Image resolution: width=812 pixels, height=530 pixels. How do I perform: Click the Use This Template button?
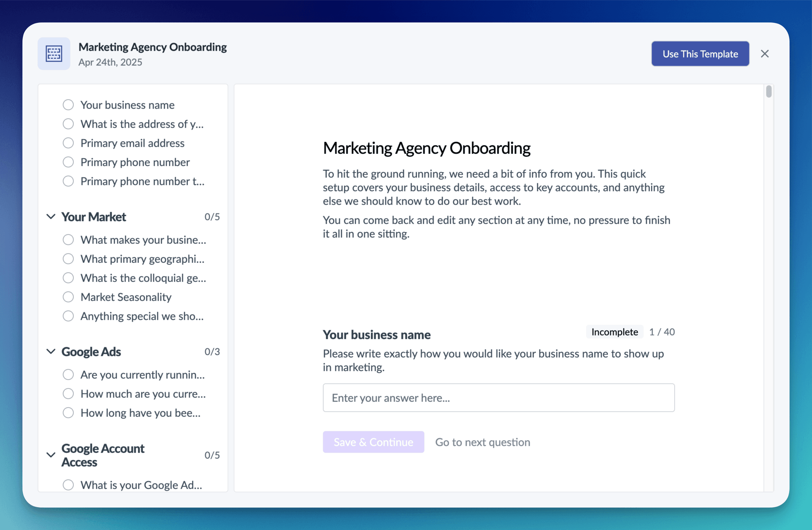tap(700, 53)
